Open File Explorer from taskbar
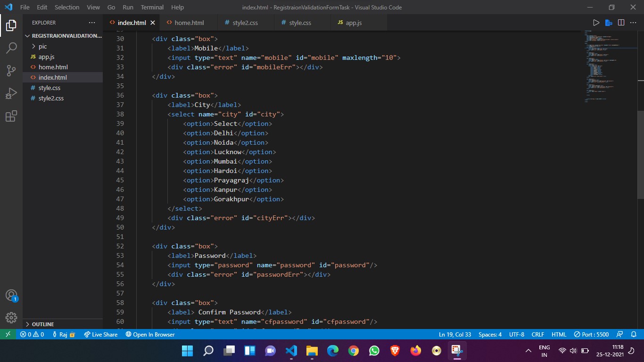 click(x=312, y=351)
